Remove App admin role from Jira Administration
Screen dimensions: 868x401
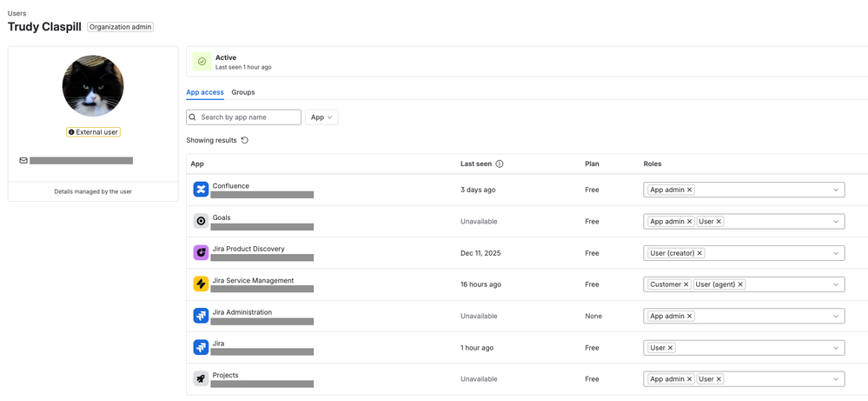(689, 316)
